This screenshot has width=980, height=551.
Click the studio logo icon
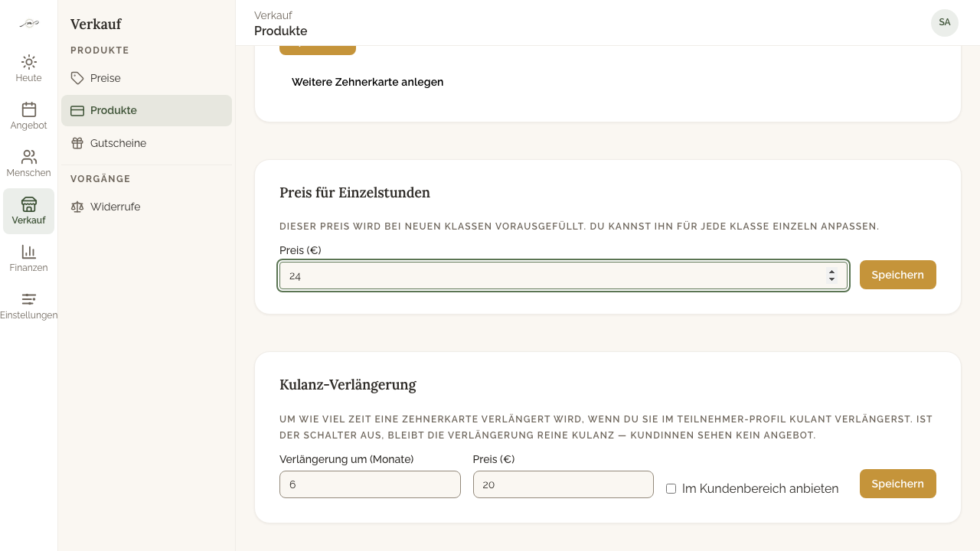click(28, 24)
